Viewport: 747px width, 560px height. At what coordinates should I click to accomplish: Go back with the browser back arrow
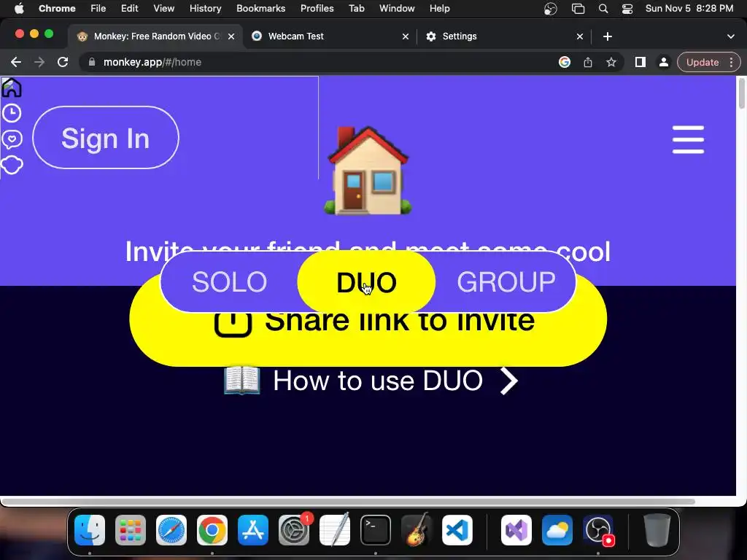point(16,62)
